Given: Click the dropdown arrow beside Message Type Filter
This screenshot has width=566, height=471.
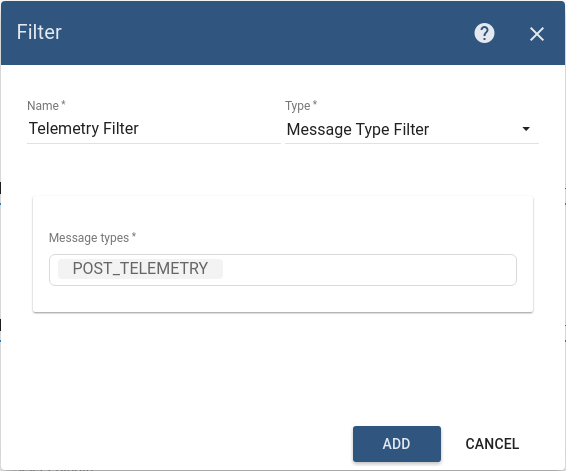Looking at the screenshot, I should click(x=526, y=129).
